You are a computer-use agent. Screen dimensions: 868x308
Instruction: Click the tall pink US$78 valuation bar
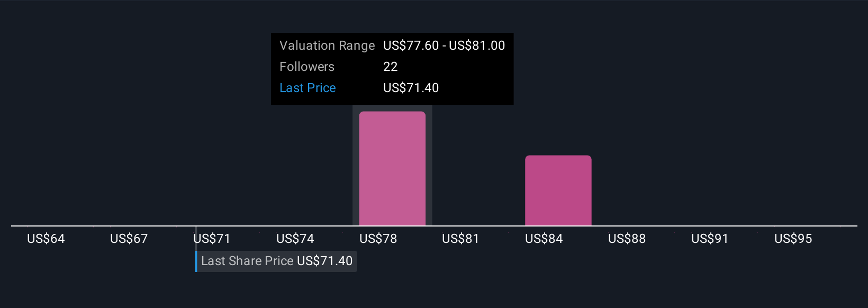click(x=392, y=168)
